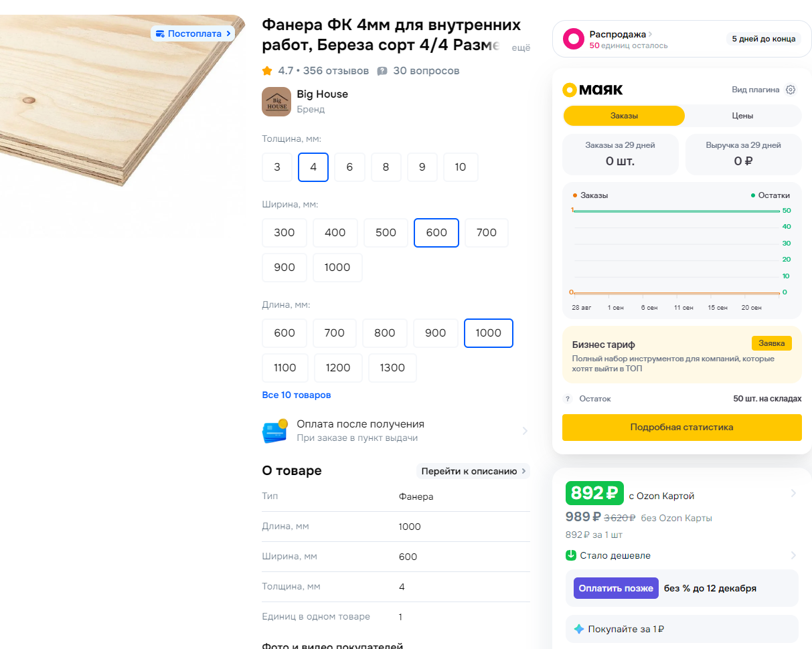
Task: Switch to the Заказы tab
Action: tap(624, 116)
